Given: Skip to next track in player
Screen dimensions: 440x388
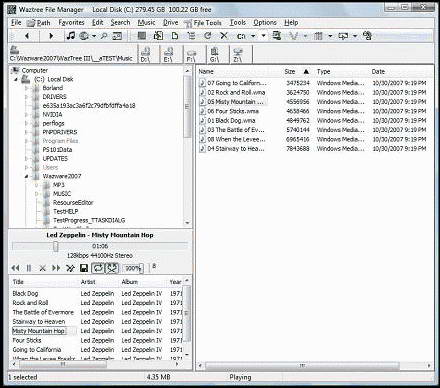Looking at the screenshot, I should [56, 268].
